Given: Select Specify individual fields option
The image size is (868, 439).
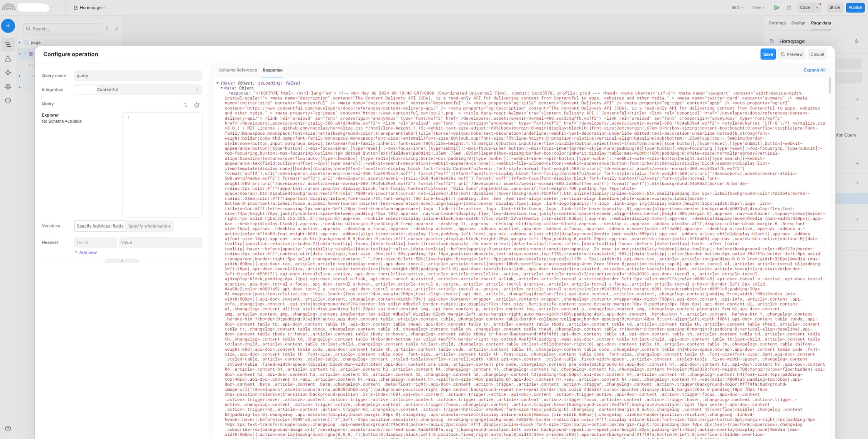Looking at the screenshot, I should 100,226.
